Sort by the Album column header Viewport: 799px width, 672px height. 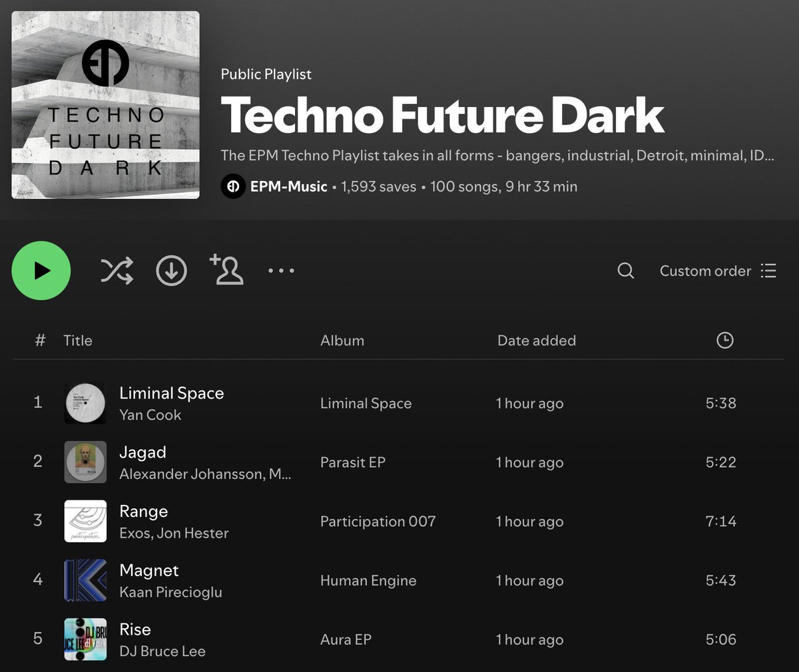(x=342, y=341)
